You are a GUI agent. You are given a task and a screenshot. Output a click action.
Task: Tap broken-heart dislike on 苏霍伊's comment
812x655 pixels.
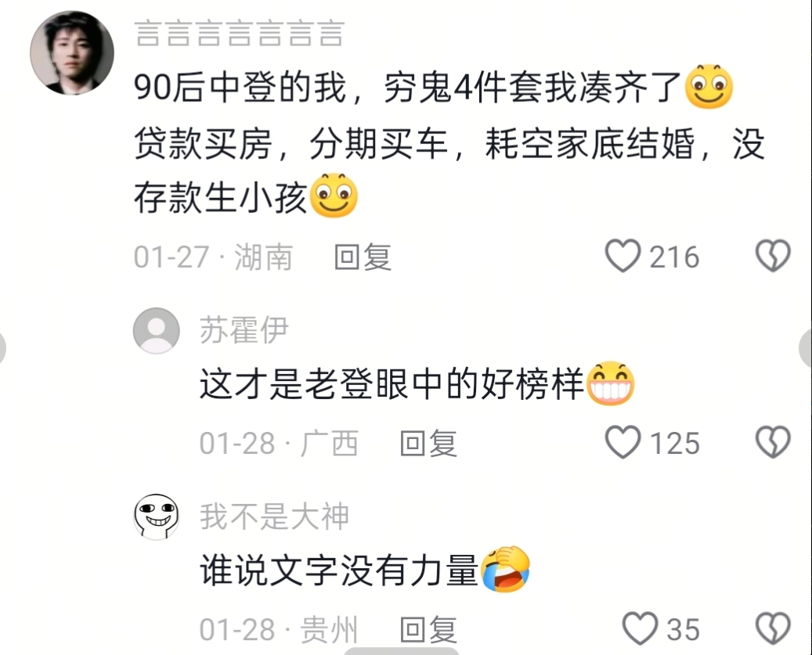[x=773, y=442]
